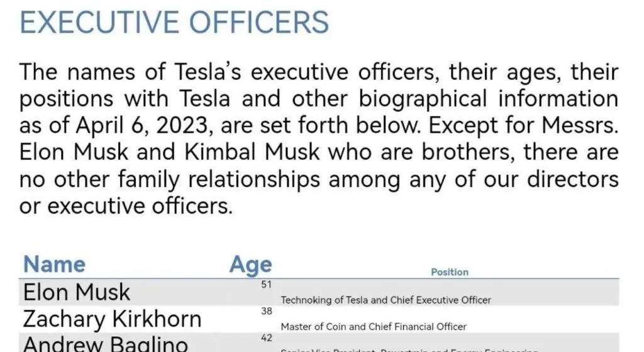
Task: Click the Position column header
Action: (x=449, y=272)
